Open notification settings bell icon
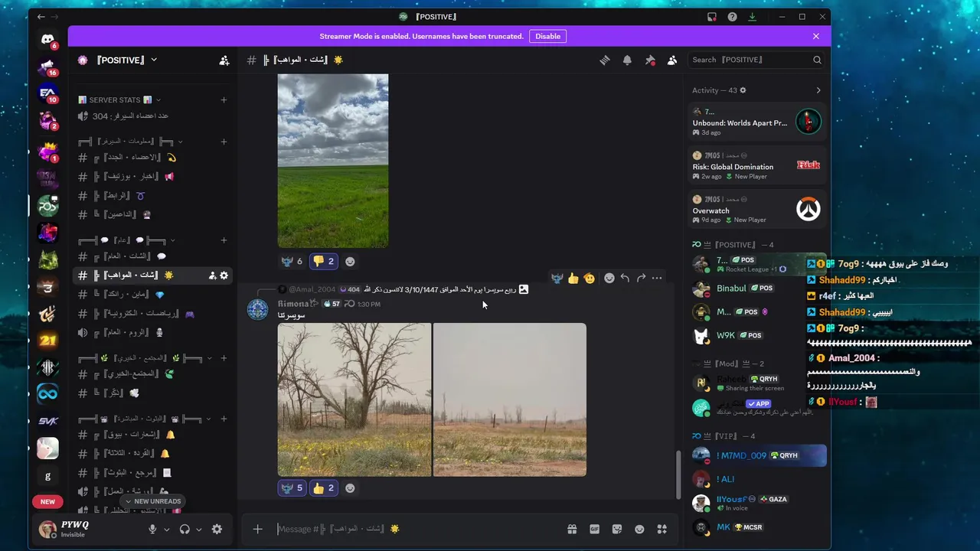The height and width of the screenshot is (551, 980). pos(627,60)
